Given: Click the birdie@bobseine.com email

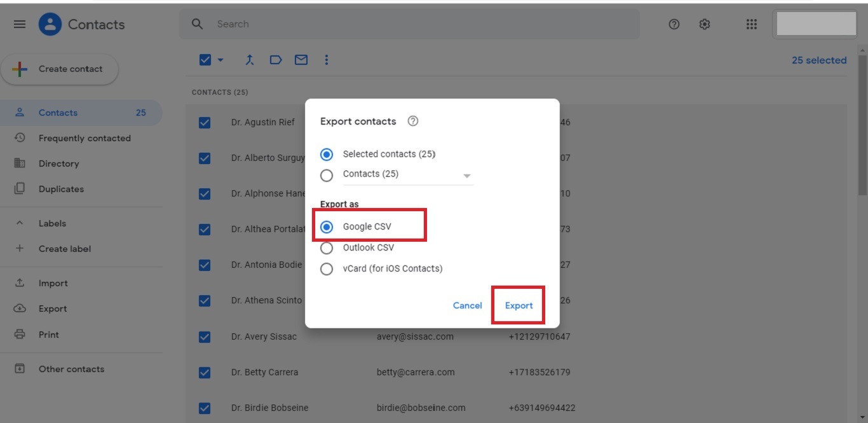Looking at the screenshot, I should 421,408.
